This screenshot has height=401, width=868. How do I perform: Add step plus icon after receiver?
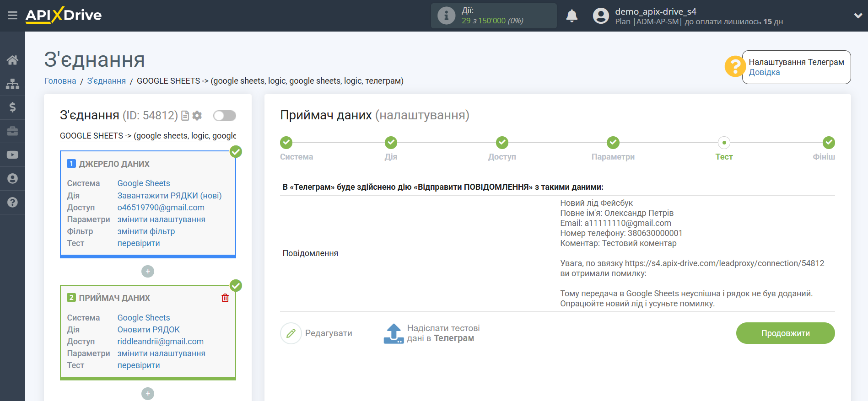coord(148,394)
